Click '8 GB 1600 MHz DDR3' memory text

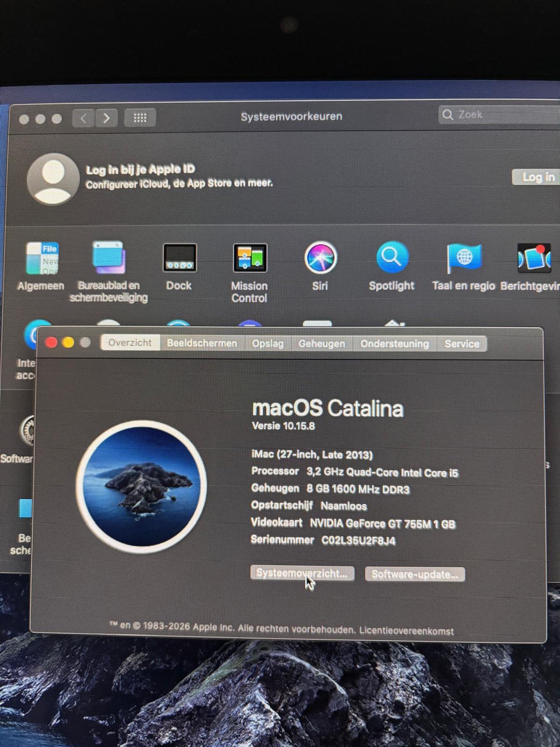coord(358,489)
